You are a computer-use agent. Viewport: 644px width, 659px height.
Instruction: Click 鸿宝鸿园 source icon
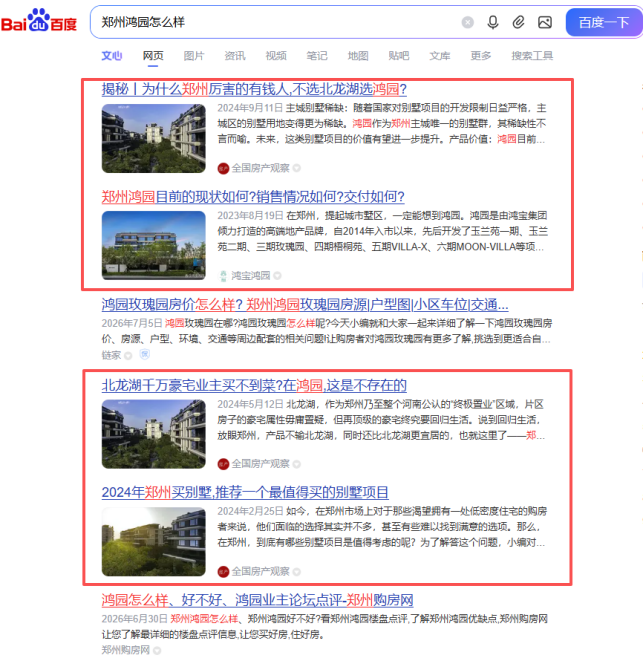coord(223,276)
